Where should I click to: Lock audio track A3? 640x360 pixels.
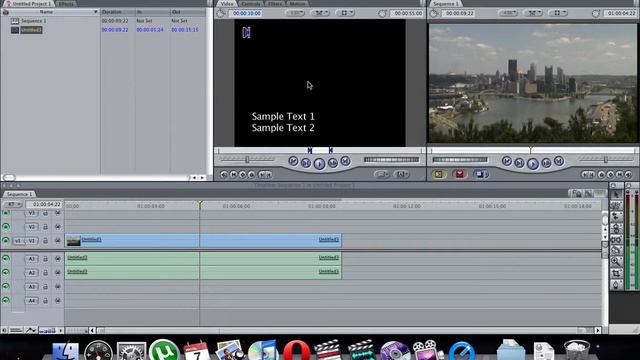[45, 287]
